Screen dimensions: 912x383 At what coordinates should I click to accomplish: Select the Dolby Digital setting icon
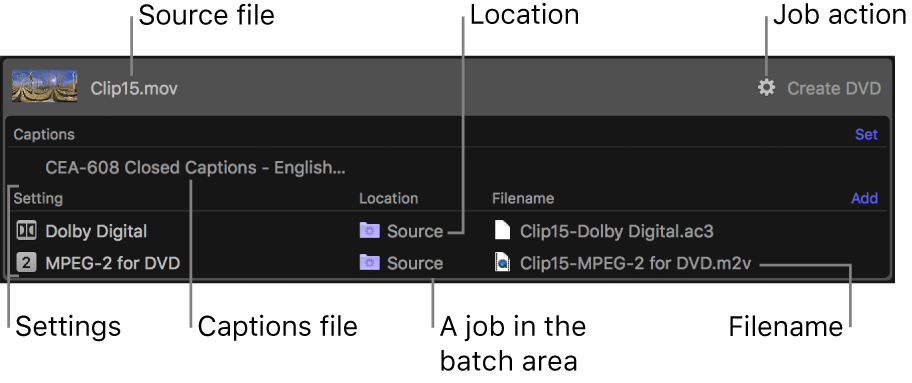click(x=26, y=231)
